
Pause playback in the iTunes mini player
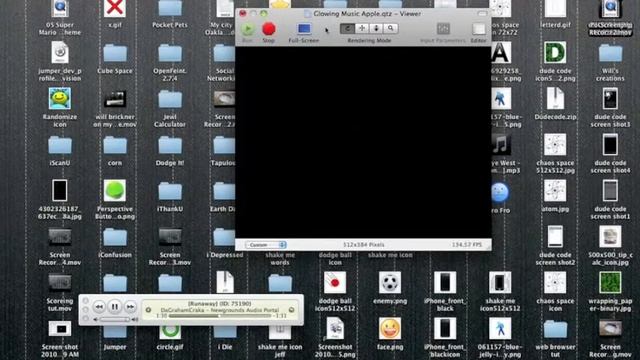115,307
